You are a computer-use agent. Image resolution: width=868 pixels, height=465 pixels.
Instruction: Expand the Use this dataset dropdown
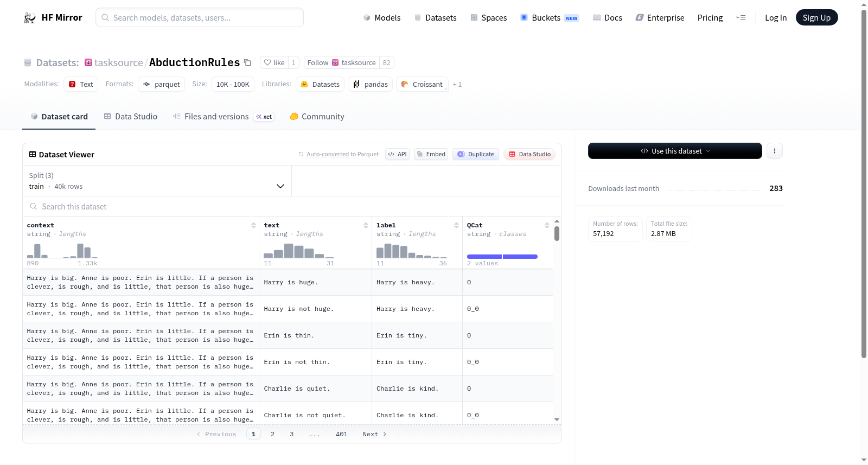pyautogui.click(x=675, y=151)
